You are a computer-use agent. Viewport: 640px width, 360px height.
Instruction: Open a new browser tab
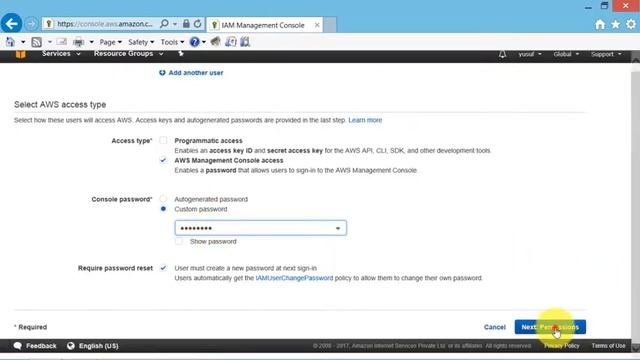tap(330, 25)
